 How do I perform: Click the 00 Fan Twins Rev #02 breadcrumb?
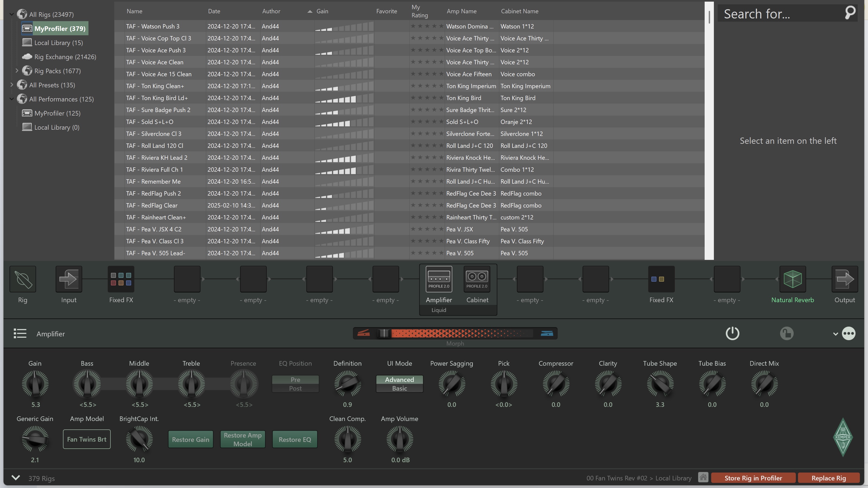click(617, 478)
